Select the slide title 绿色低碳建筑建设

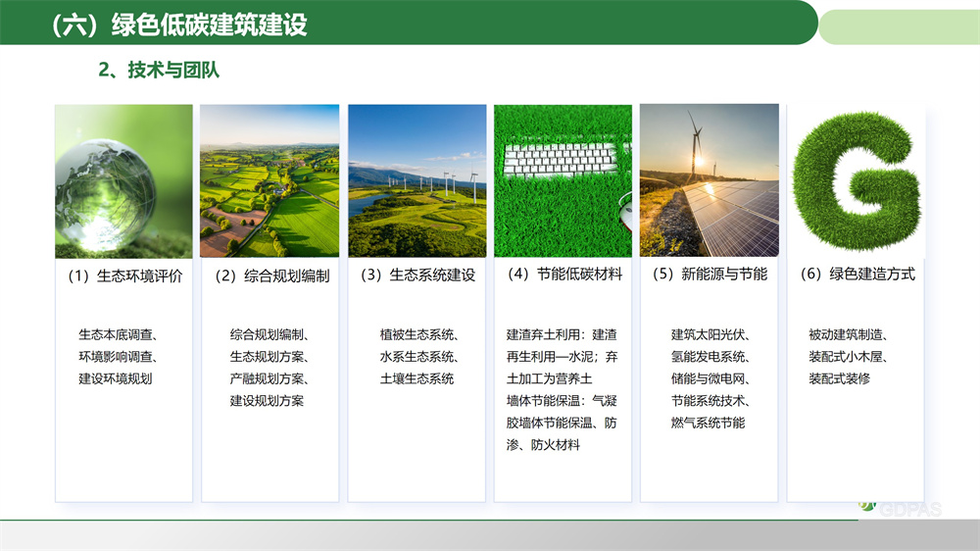pos(179,25)
